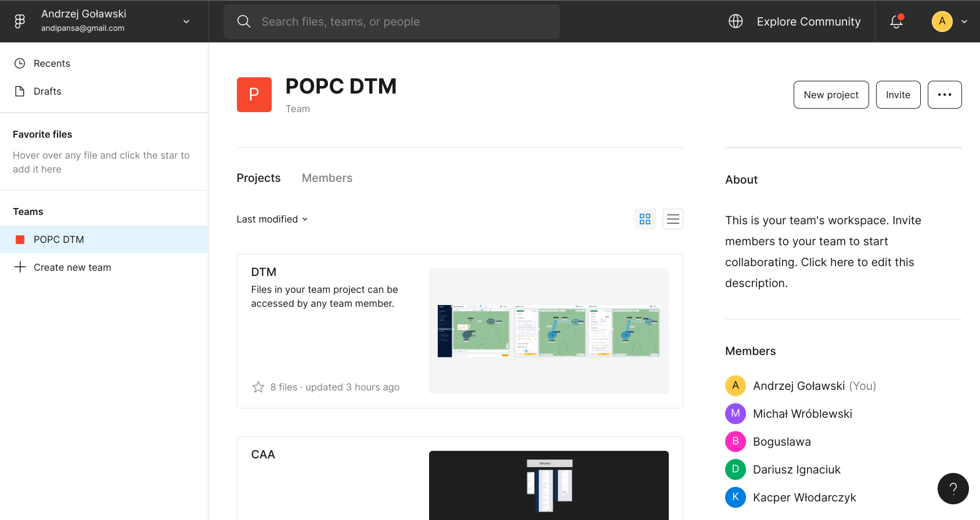
Task: Switch to the Projects tab
Action: pos(258,178)
